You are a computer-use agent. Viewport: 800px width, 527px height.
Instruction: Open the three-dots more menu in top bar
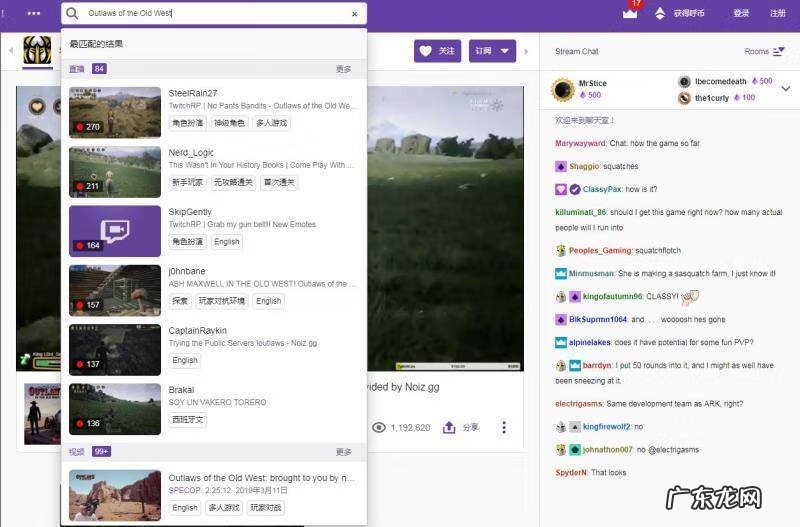pos(34,13)
